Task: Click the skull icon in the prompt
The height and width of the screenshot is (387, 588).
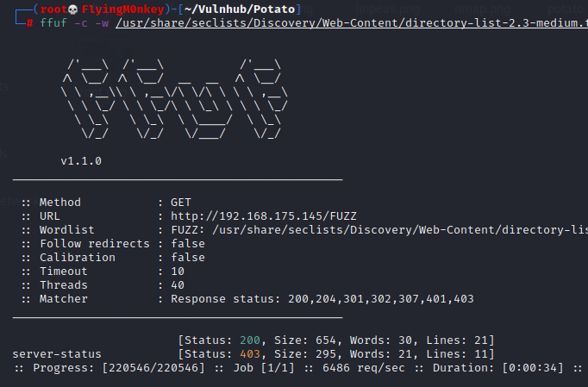Action: point(73,9)
